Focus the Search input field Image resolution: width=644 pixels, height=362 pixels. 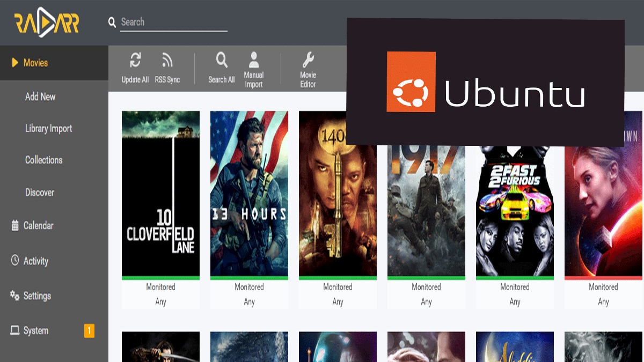pos(173,22)
